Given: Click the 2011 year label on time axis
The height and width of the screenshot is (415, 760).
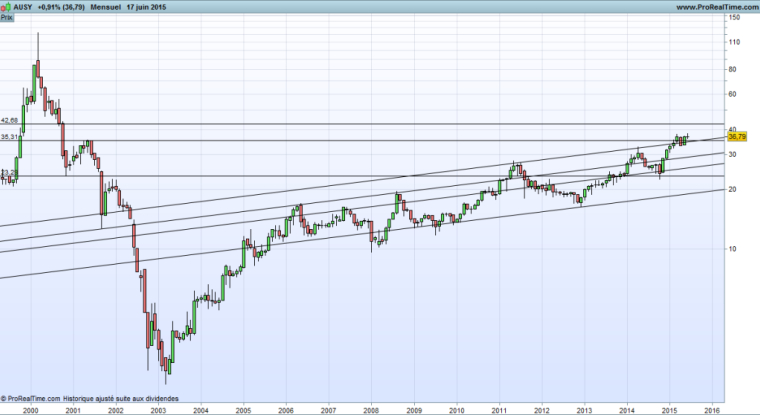Looking at the screenshot, I should click(499, 410).
